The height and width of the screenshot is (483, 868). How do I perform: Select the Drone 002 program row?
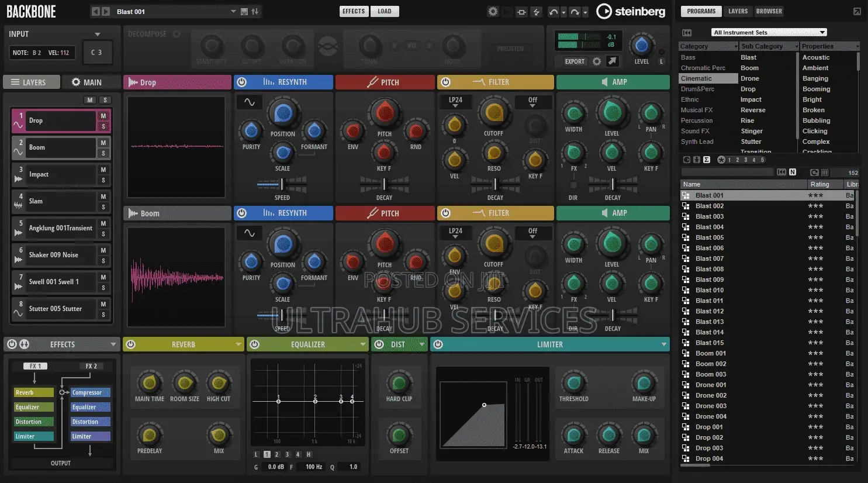coord(768,395)
